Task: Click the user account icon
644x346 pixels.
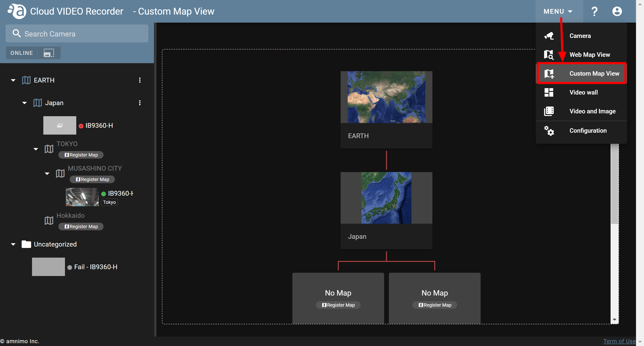Action: pyautogui.click(x=617, y=11)
